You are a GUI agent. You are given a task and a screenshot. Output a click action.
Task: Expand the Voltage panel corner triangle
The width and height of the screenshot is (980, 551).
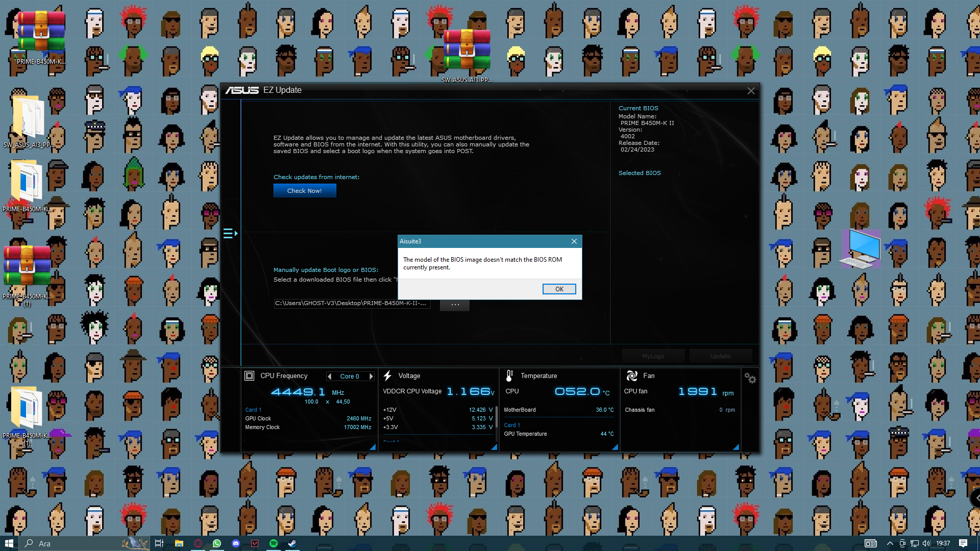pos(494,447)
